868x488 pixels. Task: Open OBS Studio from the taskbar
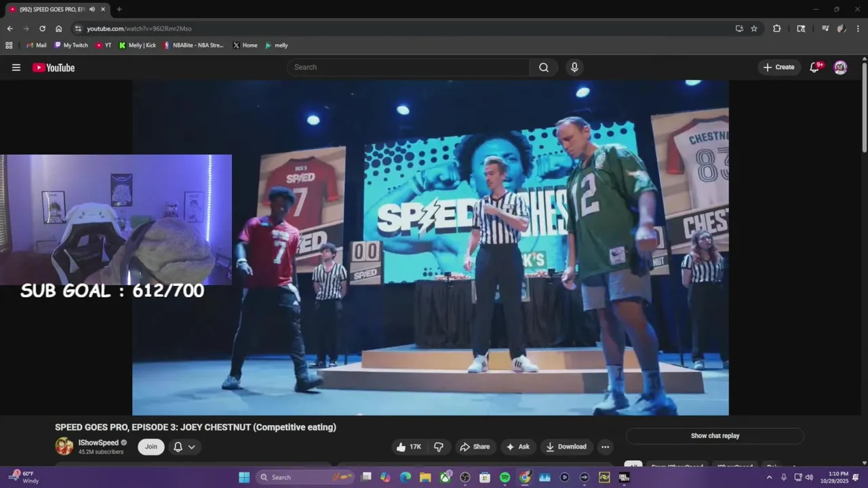click(x=465, y=477)
